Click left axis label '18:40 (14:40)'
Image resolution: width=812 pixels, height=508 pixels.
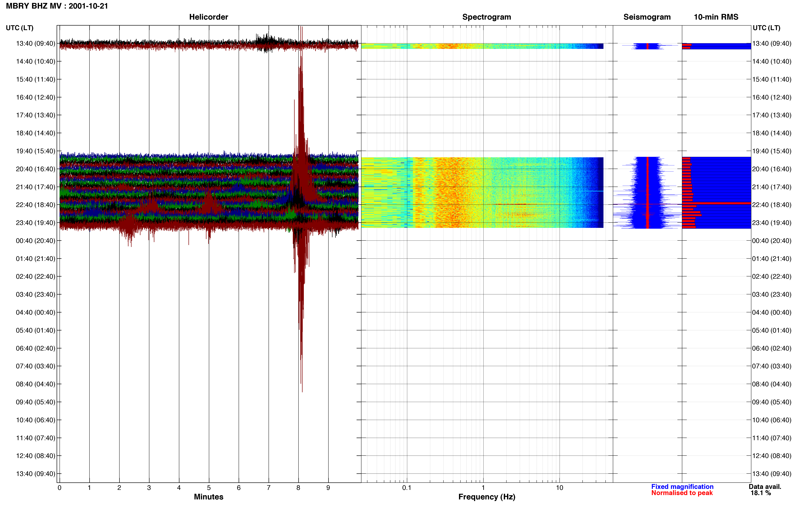tap(36, 133)
